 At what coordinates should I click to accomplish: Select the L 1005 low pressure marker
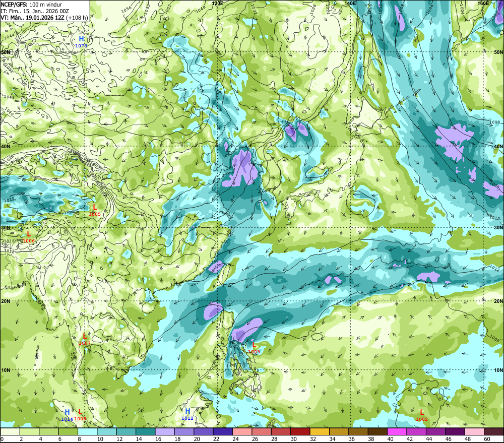95,210
